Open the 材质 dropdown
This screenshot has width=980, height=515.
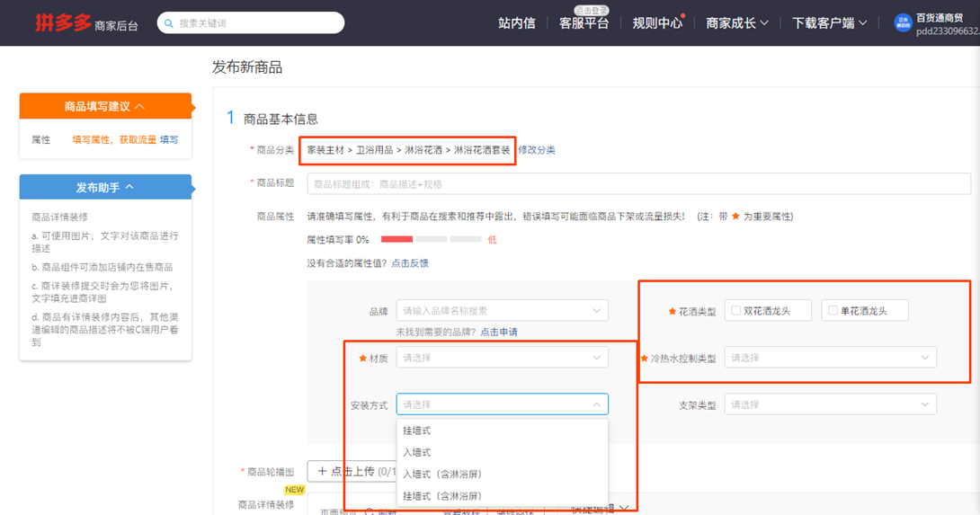click(x=502, y=358)
